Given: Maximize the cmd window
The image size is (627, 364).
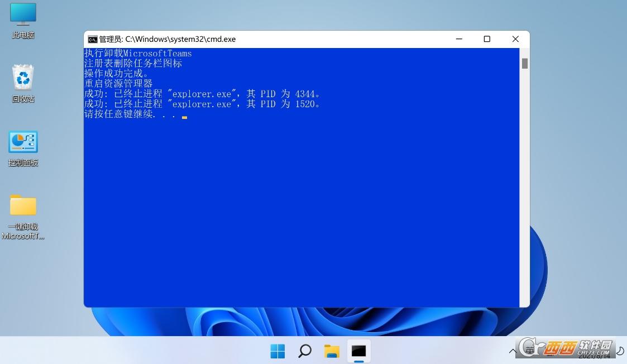Looking at the screenshot, I should coord(487,39).
